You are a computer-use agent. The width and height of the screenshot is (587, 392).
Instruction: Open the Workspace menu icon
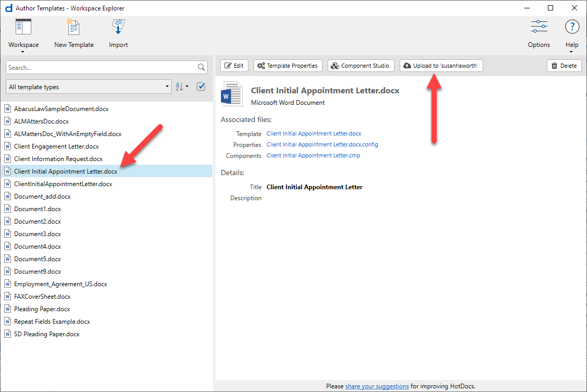[x=23, y=27]
